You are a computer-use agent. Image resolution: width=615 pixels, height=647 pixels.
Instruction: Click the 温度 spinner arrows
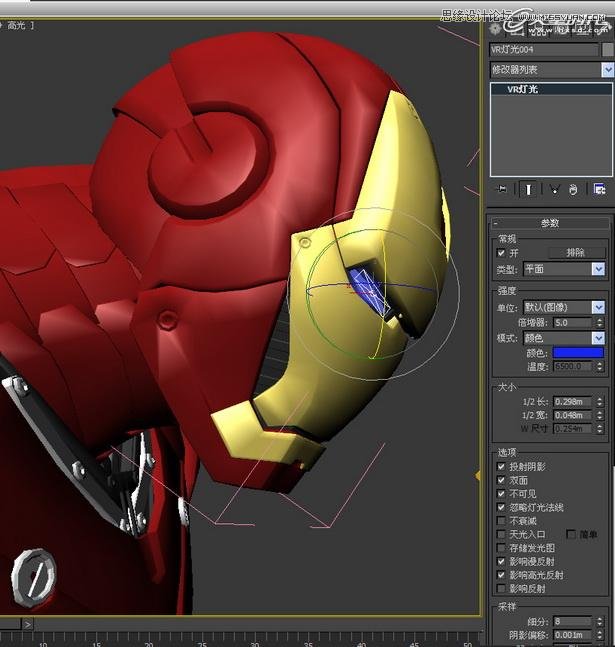coord(600,366)
